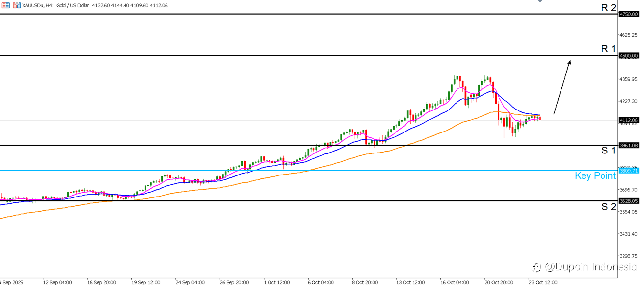Image resolution: width=644 pixels, height=285 pixels.
Task: Click the 4500.00 price tag
Action: [x=628, y=56]
